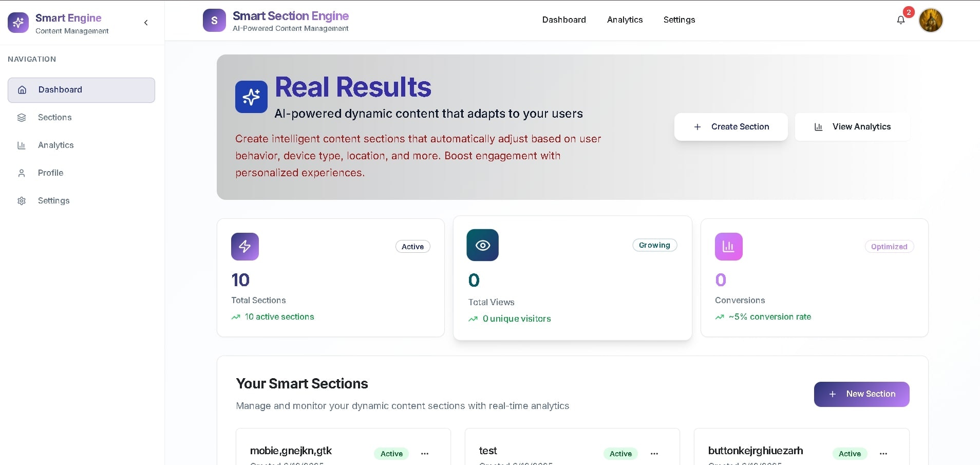
Task: Click Active status on buttonkejrghiuezarh card
Action: tap(850, 454)
